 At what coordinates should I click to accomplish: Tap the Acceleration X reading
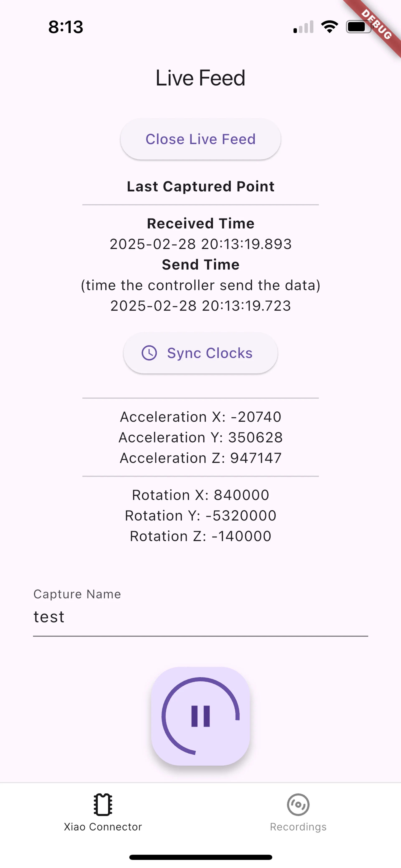coord(200,417)
